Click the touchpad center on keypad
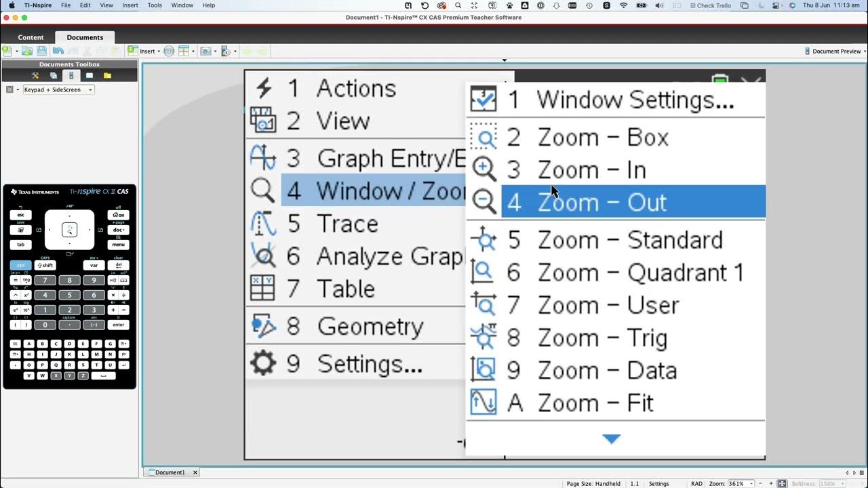The image size is (868, 488). (69, 230)
